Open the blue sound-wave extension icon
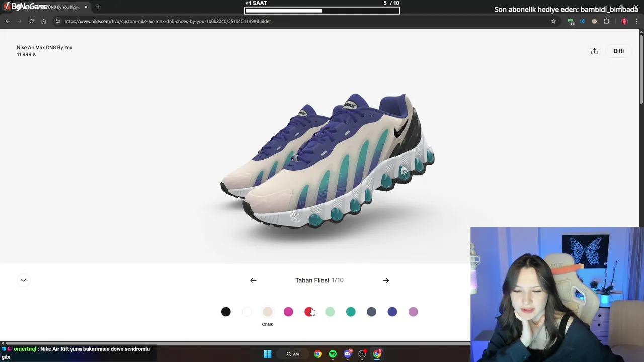Screen dimensions: 644x362 coord(583,21)
